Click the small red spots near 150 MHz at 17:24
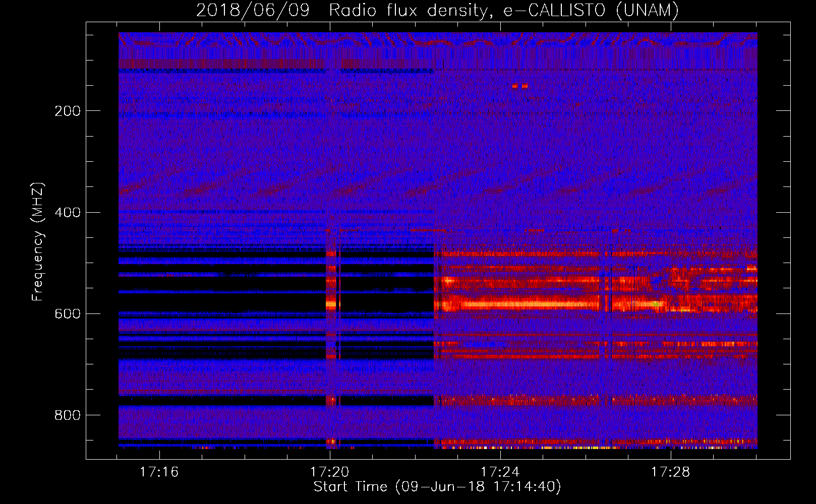This screenshot has height=504, width=816. (519, 86)
